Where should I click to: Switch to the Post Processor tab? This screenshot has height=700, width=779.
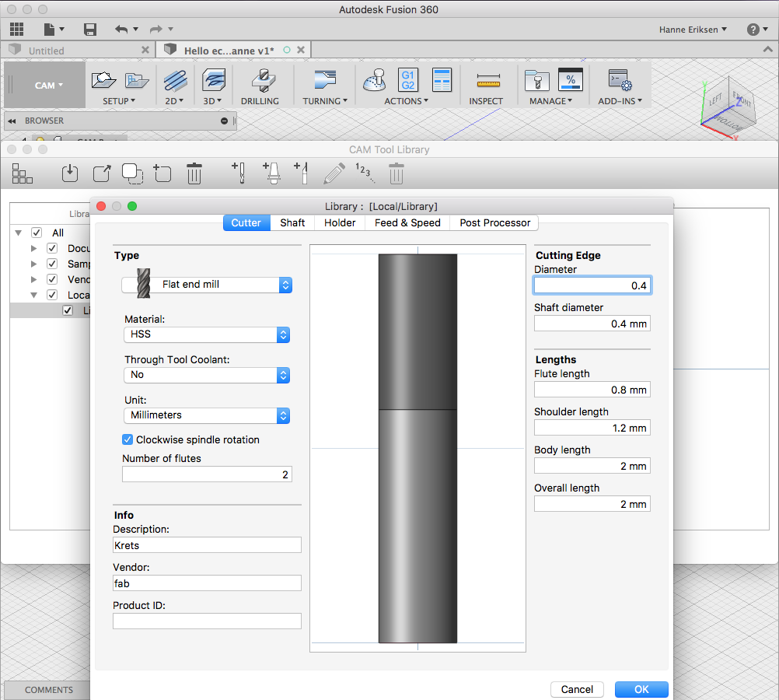(x=494, y=222)
